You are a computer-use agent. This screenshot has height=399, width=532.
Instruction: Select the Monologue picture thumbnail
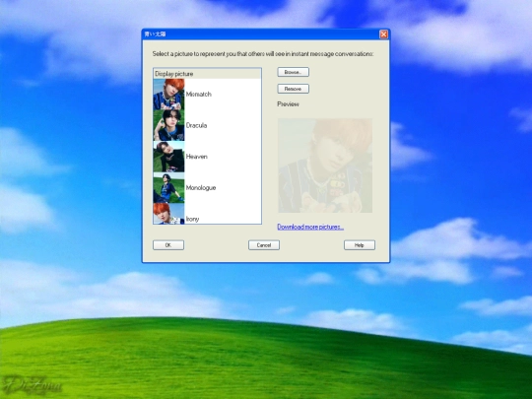coord(168,187)
